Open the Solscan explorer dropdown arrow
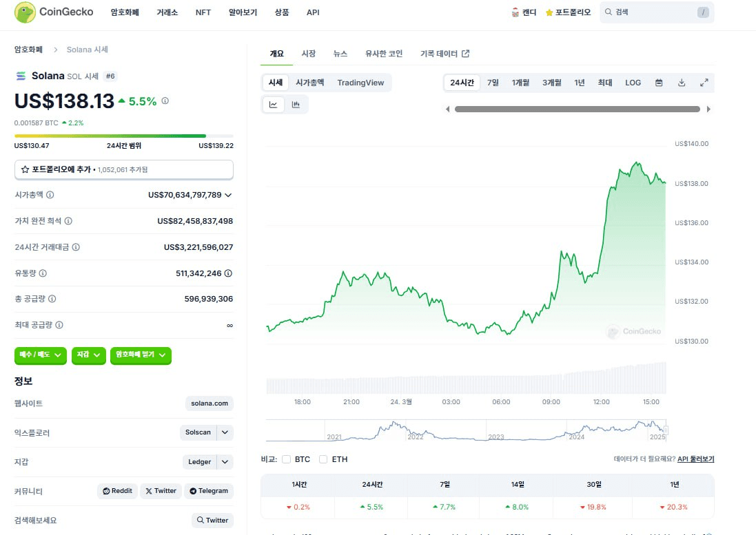756x535 pixels. point(225,432)
